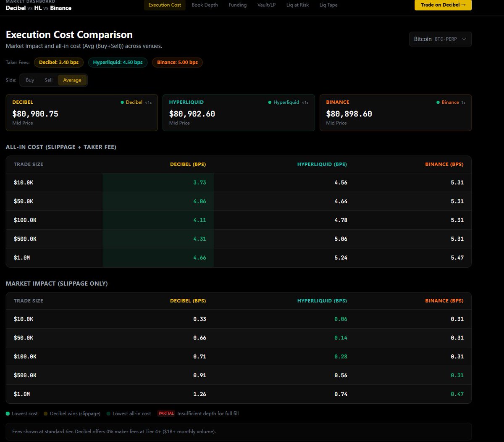This screenshot has height=442, width=504.
Task: Click Decibel mid price $80,900.75
Action: (x=35, y=114)
